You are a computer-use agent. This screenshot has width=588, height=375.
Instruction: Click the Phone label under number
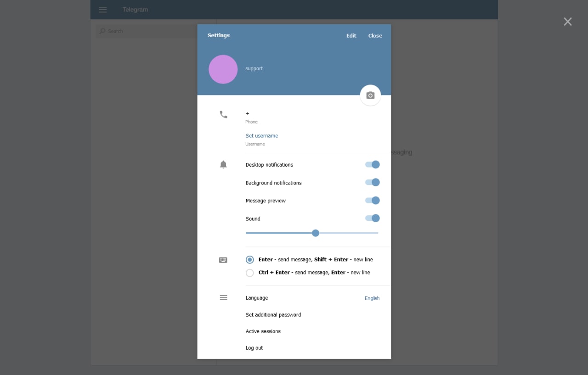point(251,122)
